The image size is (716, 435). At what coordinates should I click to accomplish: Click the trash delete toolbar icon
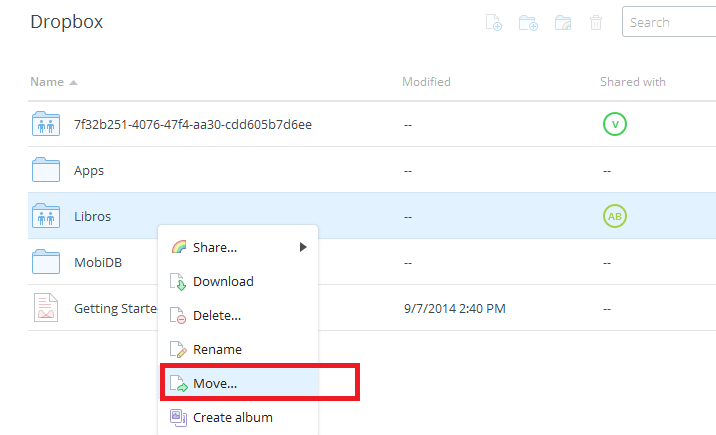pyautogui.click(x=596, y=22)
